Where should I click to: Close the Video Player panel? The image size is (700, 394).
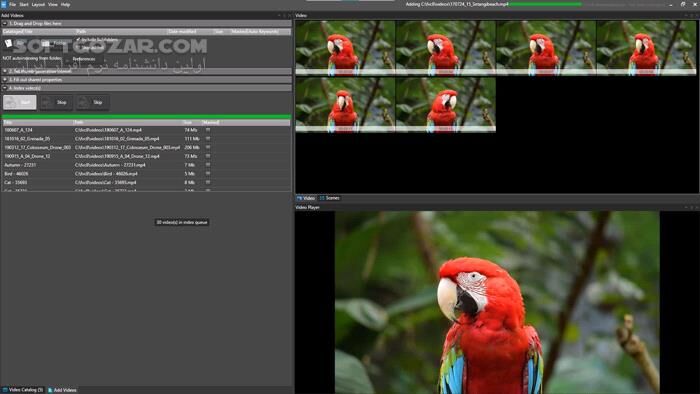click(696, 207)
